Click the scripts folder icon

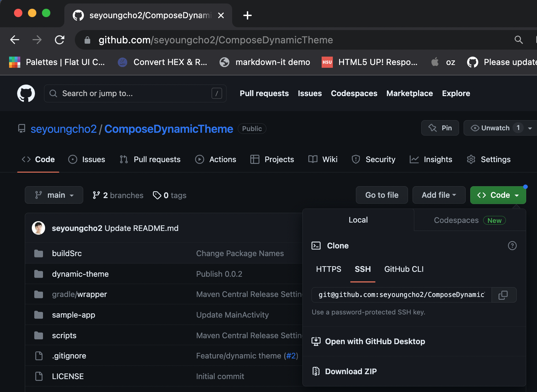[x=39, y=335]
